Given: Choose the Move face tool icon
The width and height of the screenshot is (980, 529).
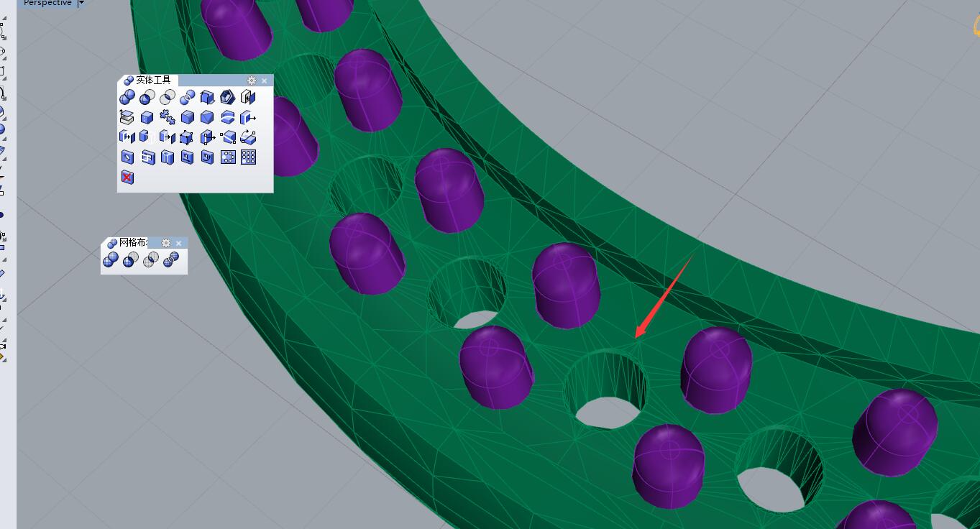Looking at the screenshot, I should pos(248,117).
